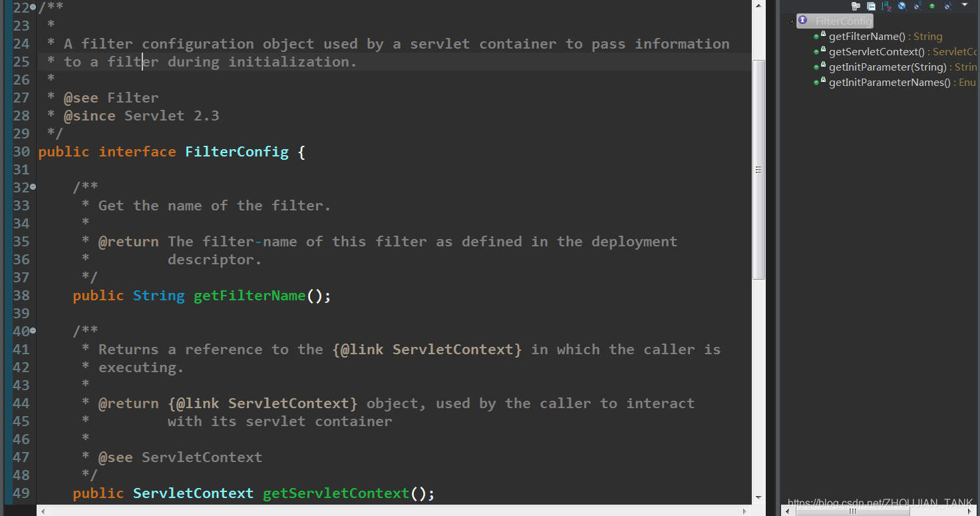Click line number 31 in the gutter
This screenshot has width=980, height=516.
click(x=21, y=170)
